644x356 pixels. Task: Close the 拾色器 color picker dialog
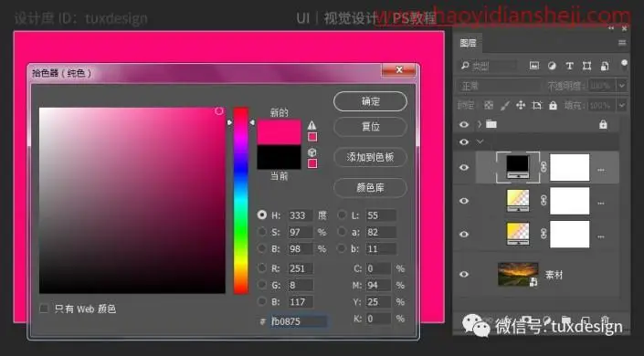tap(398, 70)
